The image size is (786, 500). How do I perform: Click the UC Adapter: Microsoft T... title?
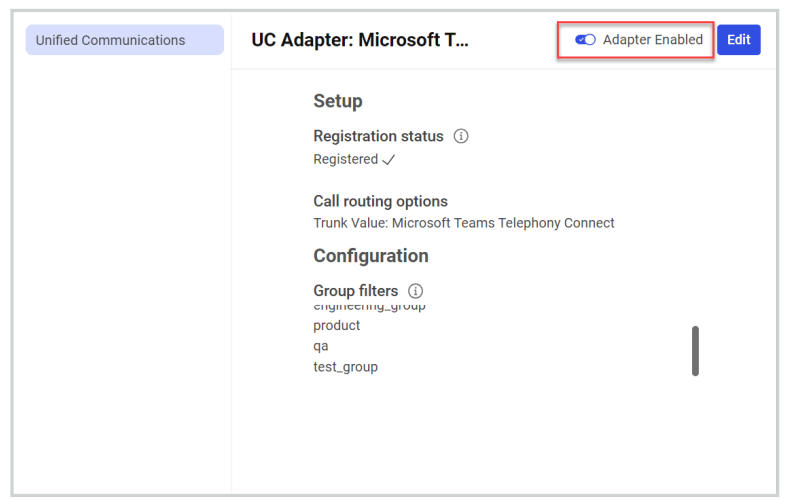pos(360,40)
